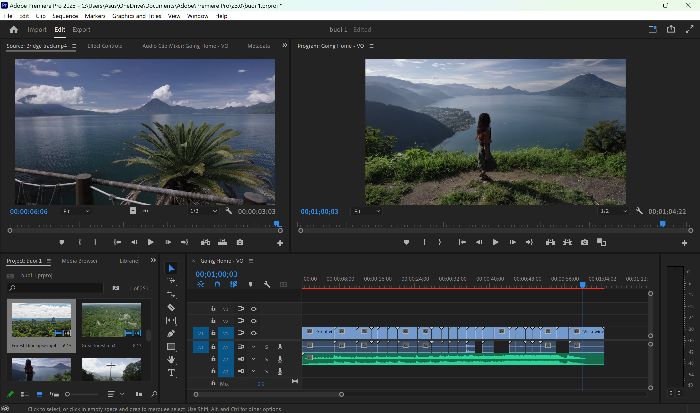
Task: Select the Pen tool
Action: pyautogui.click(x=171, y=334)
